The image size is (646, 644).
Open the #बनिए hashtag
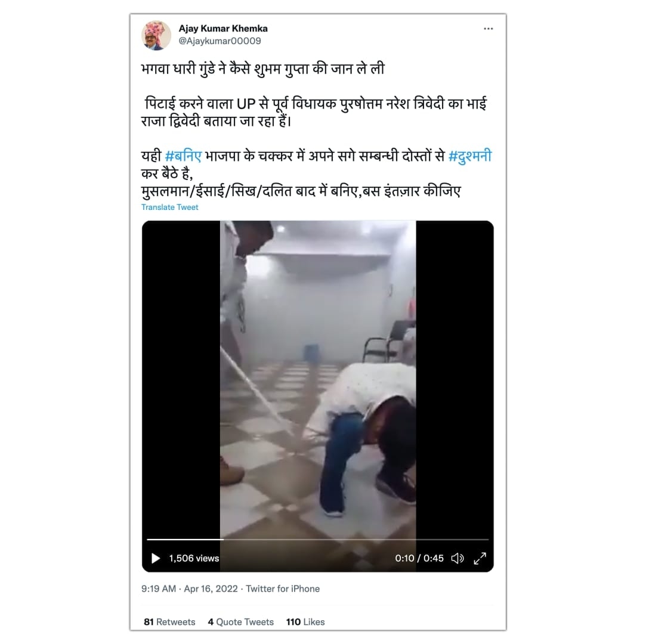point(183,156)
